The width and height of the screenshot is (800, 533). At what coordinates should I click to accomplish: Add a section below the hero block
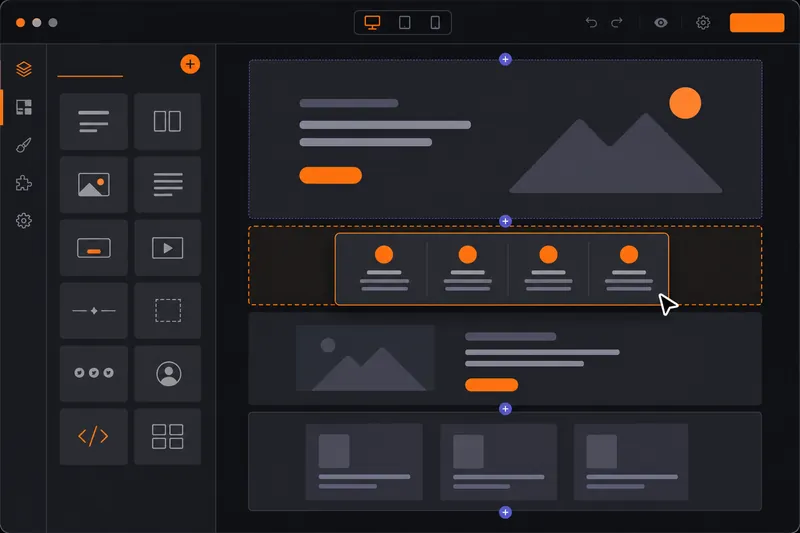coord(505,221)
